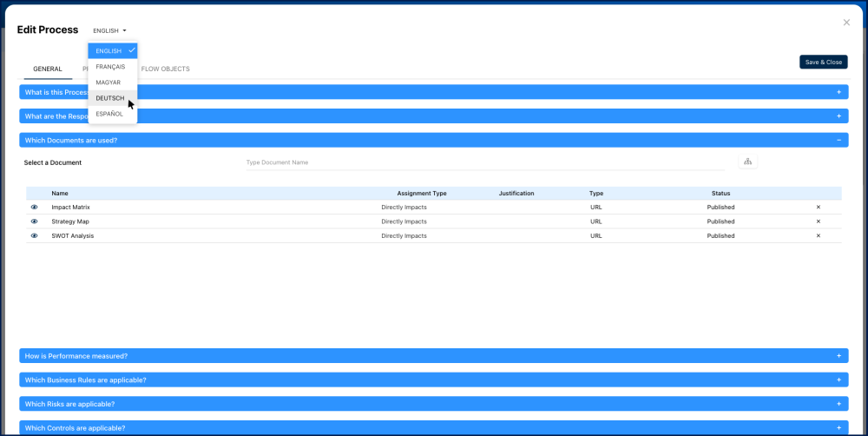
Task: Select the SWOT Analysis name cell
Action: (73, 236)
